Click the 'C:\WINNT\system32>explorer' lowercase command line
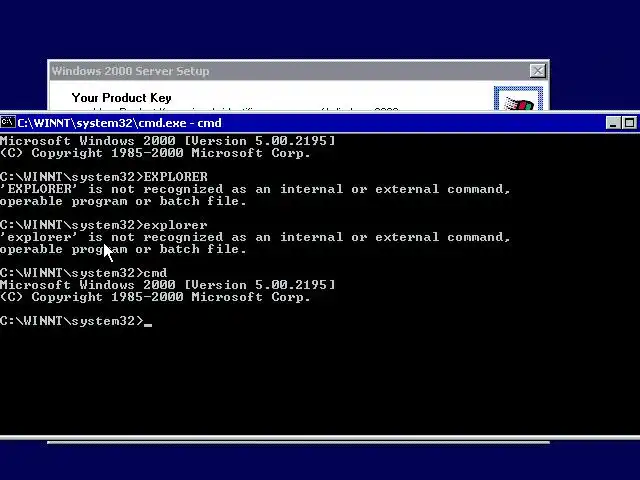Image resolution: width=640 pixels, height=480 pixels. (104, 225)
